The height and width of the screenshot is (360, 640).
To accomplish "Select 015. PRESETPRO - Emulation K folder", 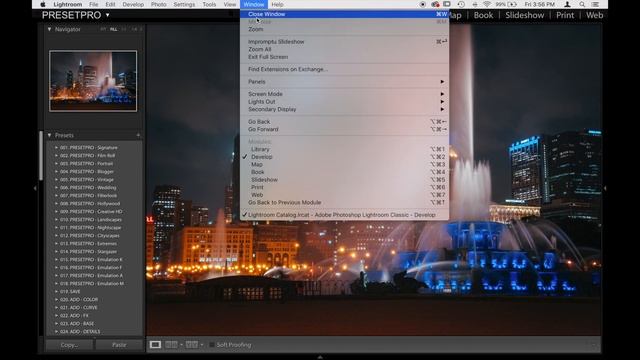I will click(94, 260).
